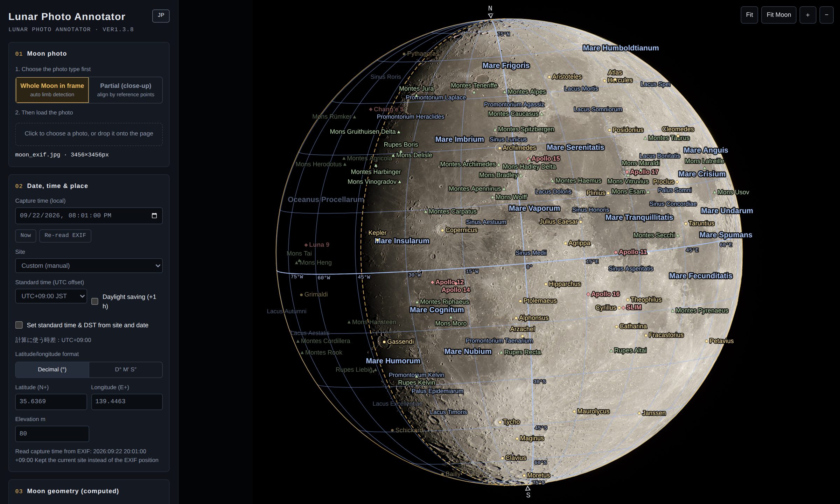Check Set standard time & DST from site
This screenshot has height=504, width=840.
[19, 325]
